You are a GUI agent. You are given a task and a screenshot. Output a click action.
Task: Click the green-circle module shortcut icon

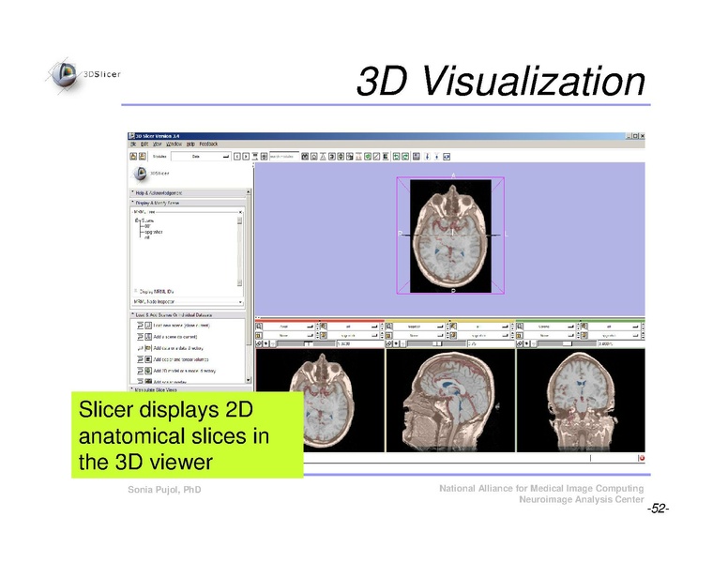[x=368, y=157]
